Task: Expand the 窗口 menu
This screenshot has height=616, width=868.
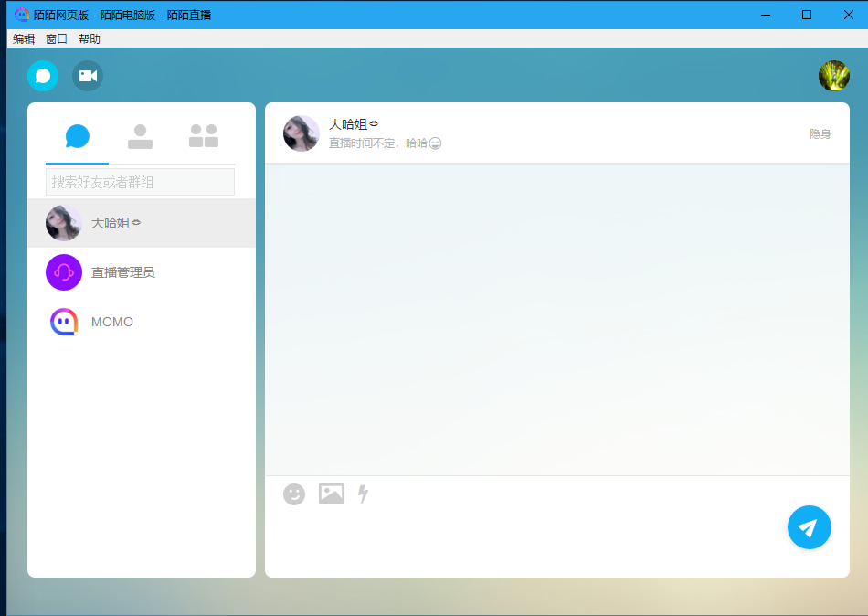Action: pos(55,38)
